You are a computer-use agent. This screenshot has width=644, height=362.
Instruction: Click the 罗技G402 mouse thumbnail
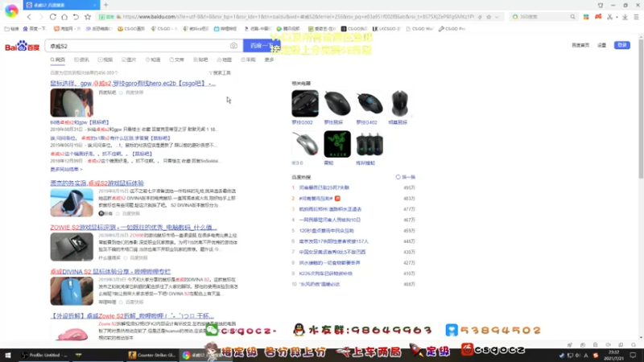pos(369,104)
